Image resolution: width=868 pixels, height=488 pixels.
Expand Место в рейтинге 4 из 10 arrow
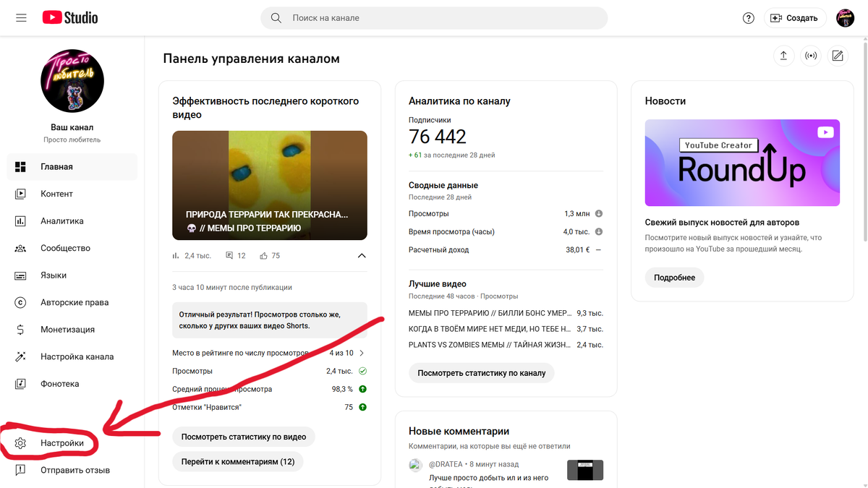[362, 353]
